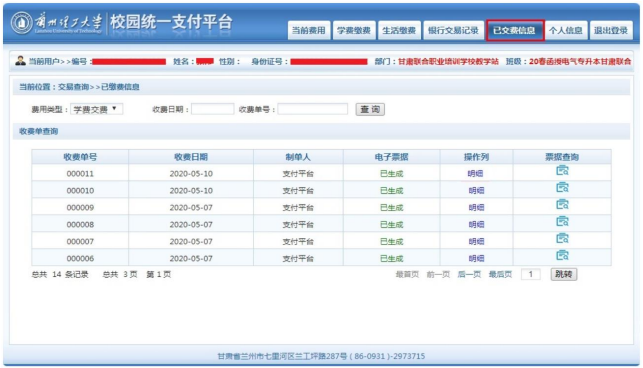Viewport: 643px width, 368px height.
Task: Click date 2020-05-10 in row 000011
Action: [191, 174]
